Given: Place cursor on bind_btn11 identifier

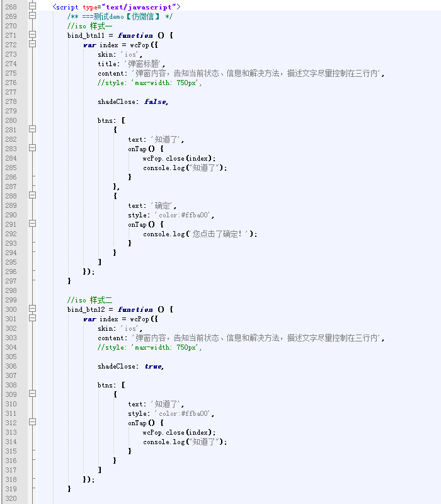Looking at the screenshot, I should 86,35.
